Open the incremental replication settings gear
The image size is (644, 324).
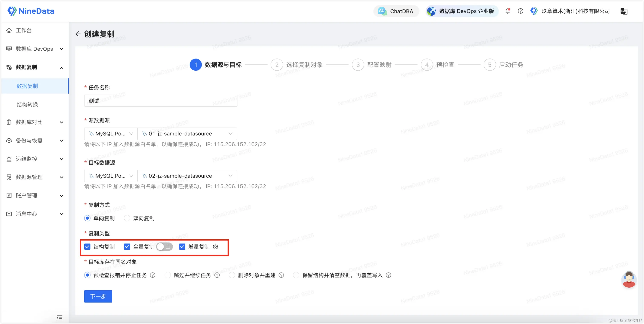tap(216, 247)
